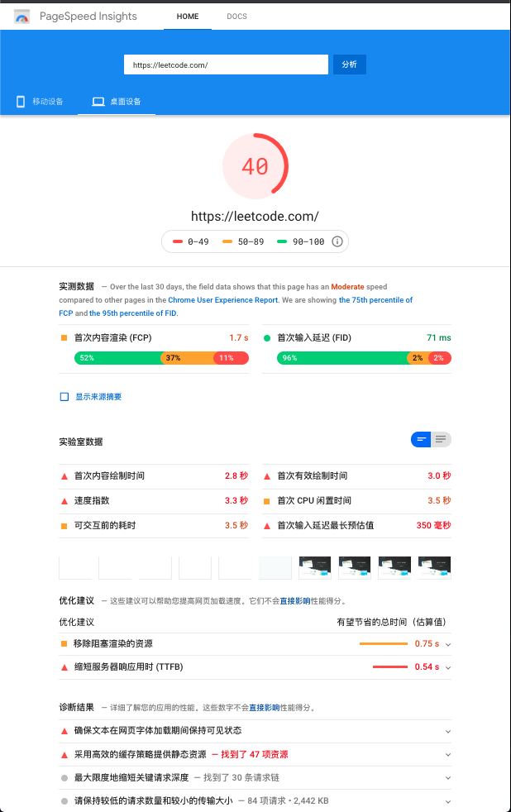This screenshot has width=511, height=812.
Task: Click 直接影响 link in 优化建议 description
Action: [x=295, y=600]
